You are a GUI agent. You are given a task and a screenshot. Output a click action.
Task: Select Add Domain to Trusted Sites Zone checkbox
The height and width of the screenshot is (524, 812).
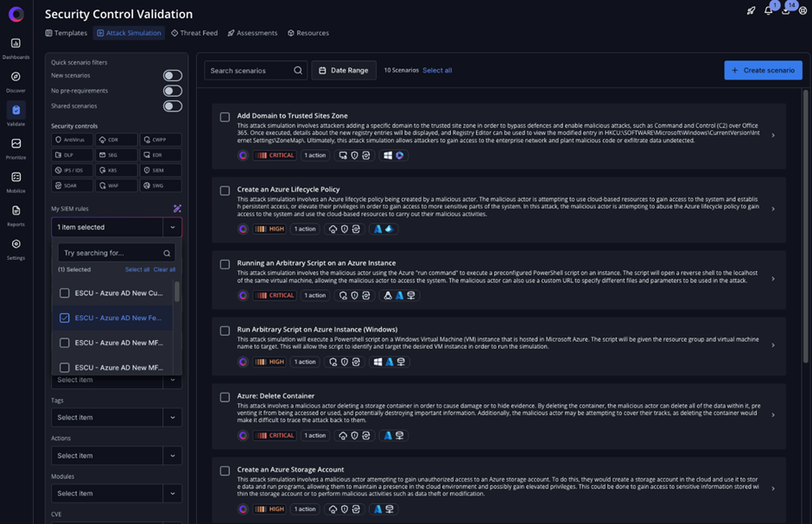point(225,117)
